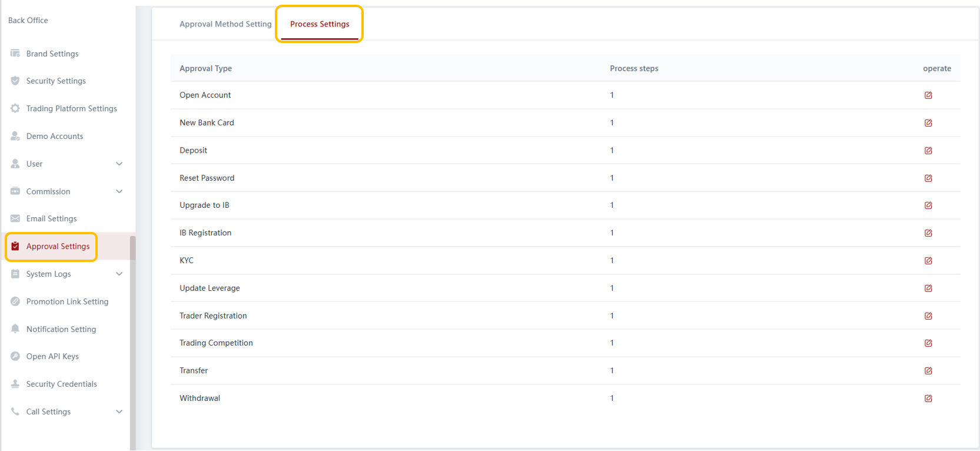This screenshot has height=451, width=980.
Task: Go to Security Credentials page
Action: [61, 384]
